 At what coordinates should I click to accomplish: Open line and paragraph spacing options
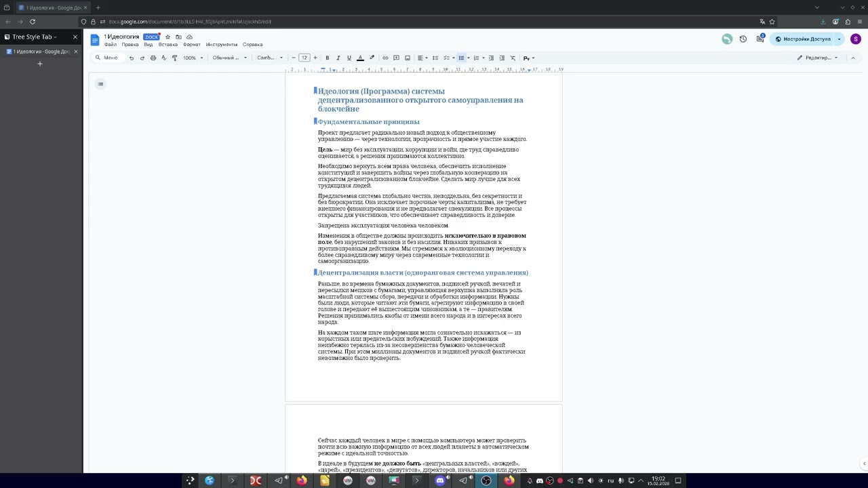[x=435, y=58]
